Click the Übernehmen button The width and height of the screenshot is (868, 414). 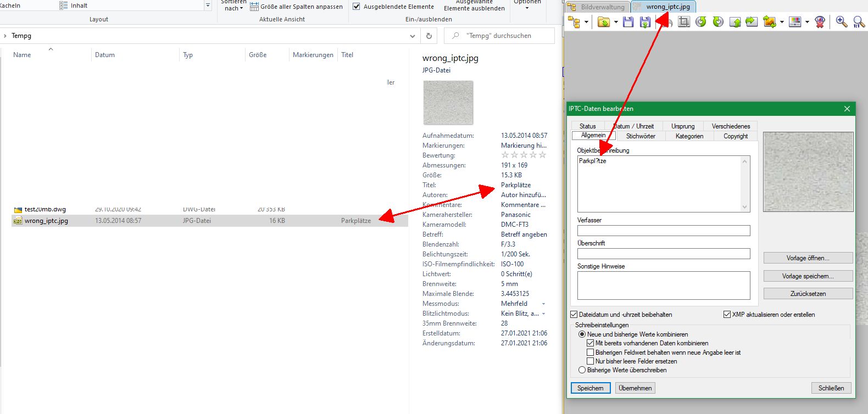(635, 388)
